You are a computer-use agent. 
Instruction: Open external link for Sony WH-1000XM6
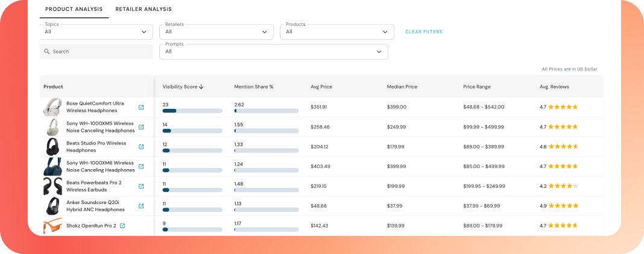coord(141,166)
